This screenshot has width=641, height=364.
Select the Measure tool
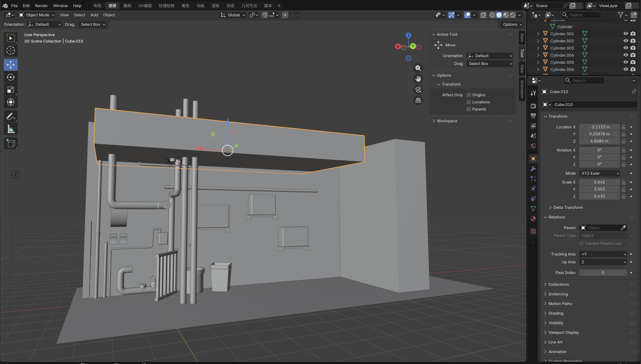(11, 129)
